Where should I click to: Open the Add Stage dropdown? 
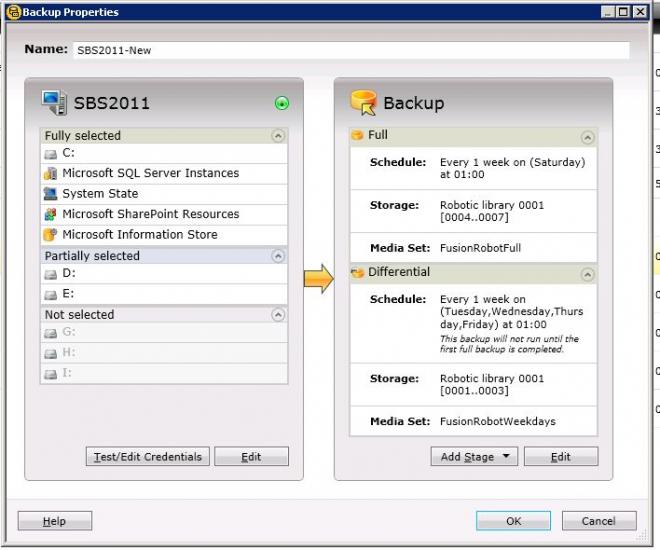474,457
